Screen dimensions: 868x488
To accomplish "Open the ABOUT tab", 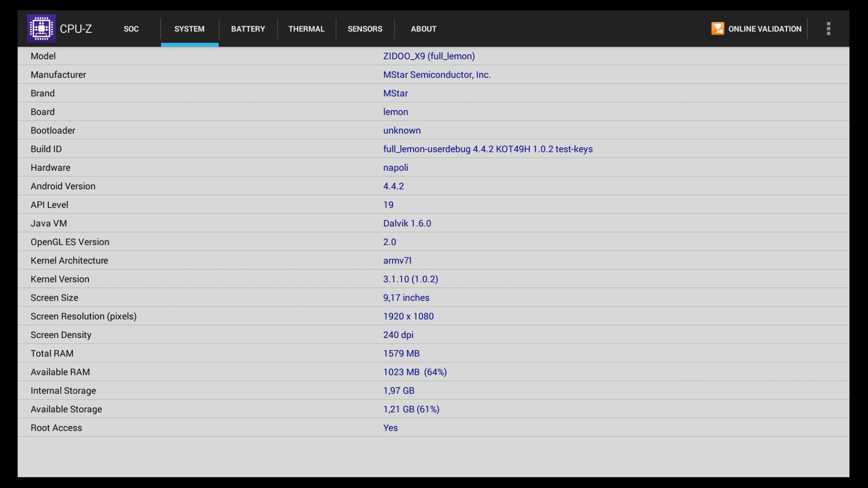I will pyautogui.click(x=424, y=29).
